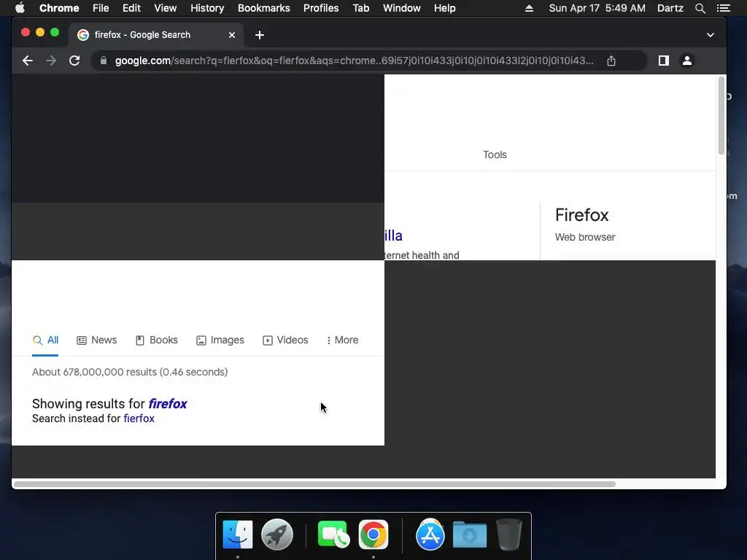
Task: Click the eject icon in menu bar
Action: pos(529,8)
